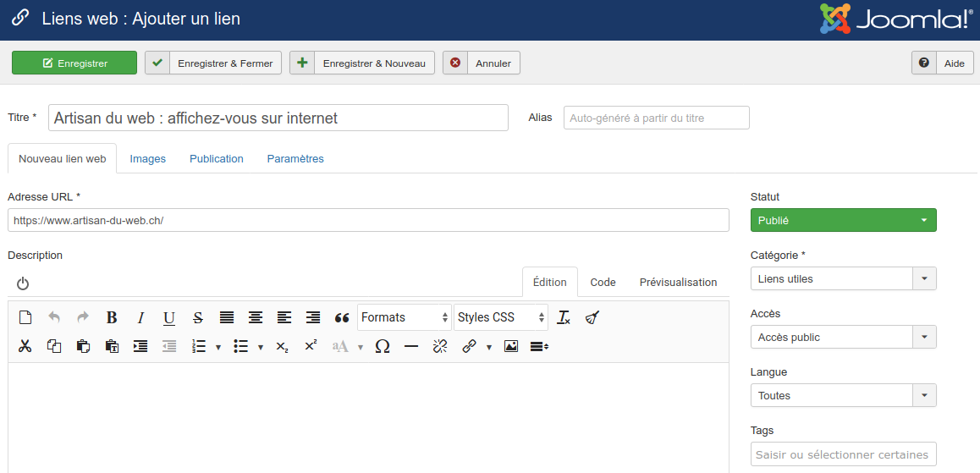Toggle underline formatting
Viewport: 980px width, 473px height.
pyautogui.click(x=169, y=318)
